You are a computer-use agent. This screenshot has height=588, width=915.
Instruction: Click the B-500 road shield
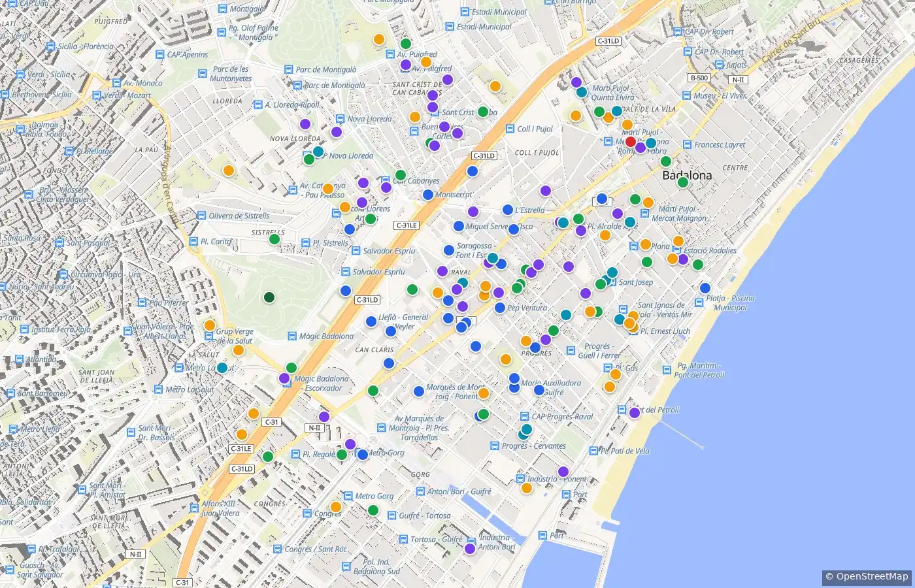coord(699,78)
